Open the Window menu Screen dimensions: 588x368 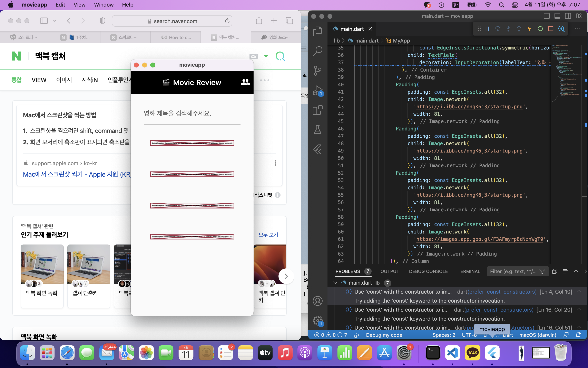(104, 5)
